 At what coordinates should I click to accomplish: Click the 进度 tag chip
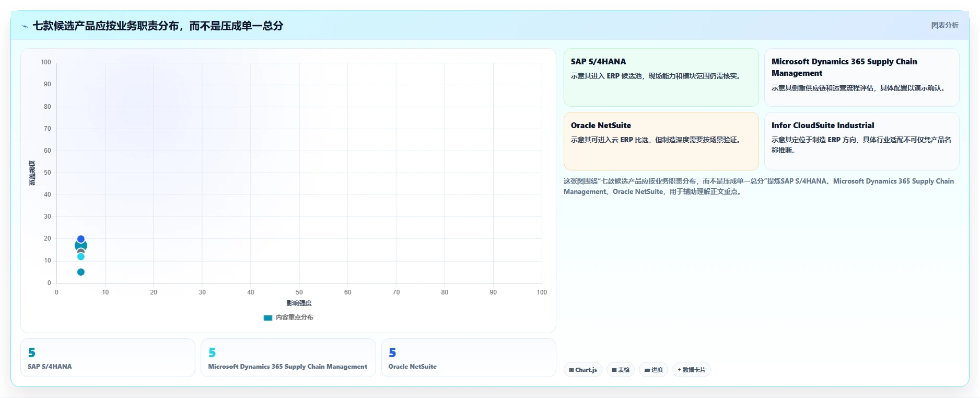[x=654, y=370]
